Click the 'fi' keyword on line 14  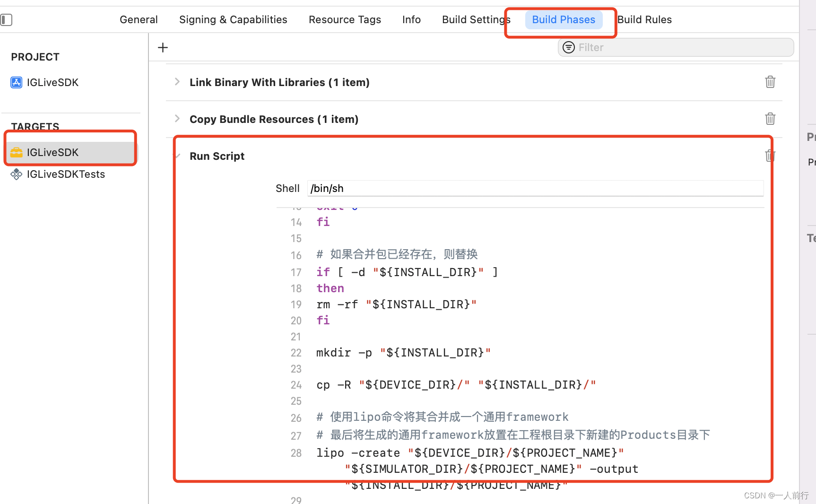[323, 222]
